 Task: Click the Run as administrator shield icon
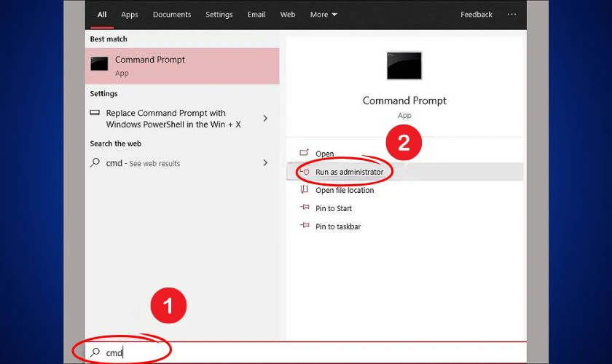coord(305,171)
